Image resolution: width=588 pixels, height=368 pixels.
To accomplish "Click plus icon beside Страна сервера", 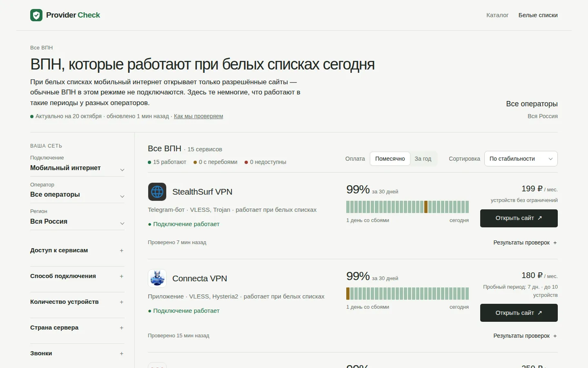I will [x=121, y=328].
